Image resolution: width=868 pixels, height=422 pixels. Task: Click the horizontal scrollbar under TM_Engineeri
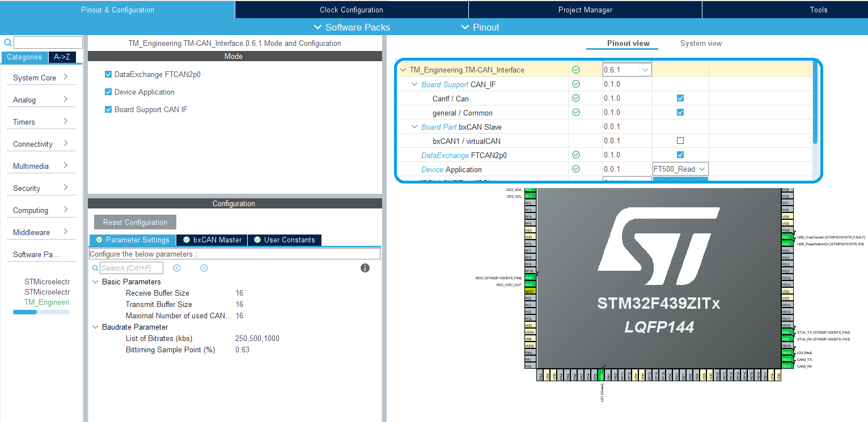point(25,312)
